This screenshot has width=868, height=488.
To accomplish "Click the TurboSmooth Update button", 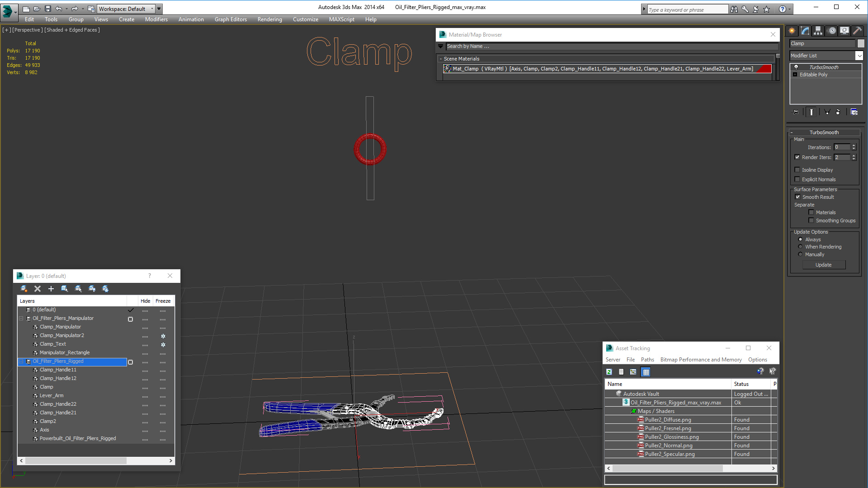I will (824, 265).
